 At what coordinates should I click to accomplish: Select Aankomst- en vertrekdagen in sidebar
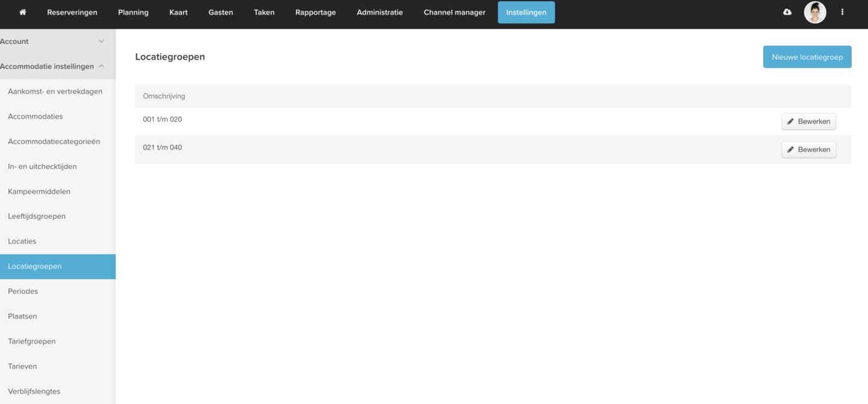click(x=55, y=92)
